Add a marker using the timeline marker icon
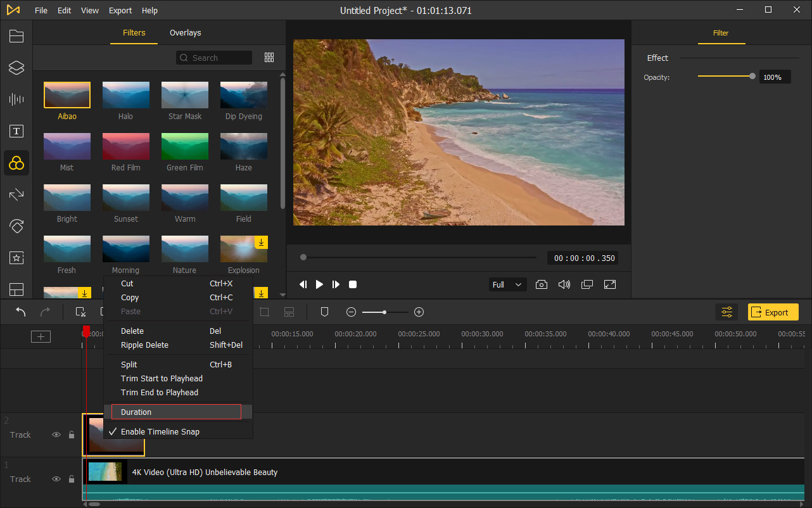Image resolution: width=812 pixels, height=508 pixels. tap(324, 312)
